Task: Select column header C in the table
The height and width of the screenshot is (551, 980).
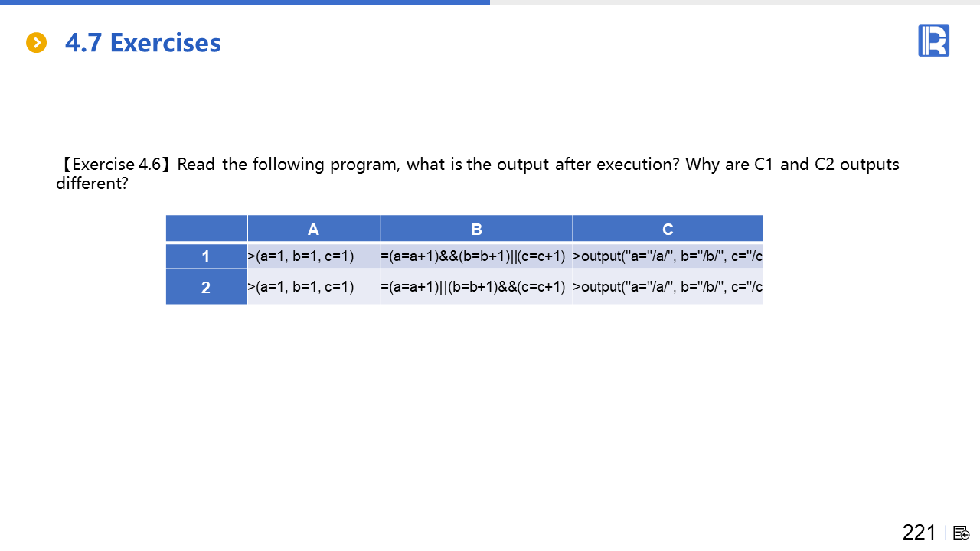Action: click(668, 229)
